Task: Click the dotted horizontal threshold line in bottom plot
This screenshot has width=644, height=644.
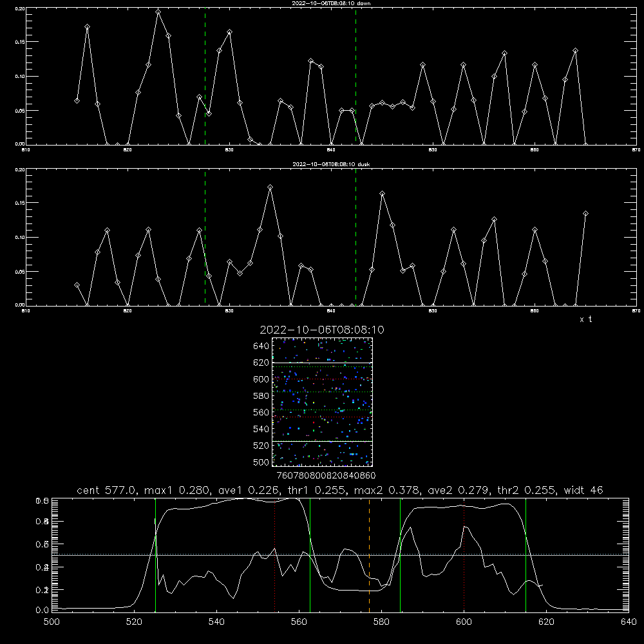Action: point(340,554)
